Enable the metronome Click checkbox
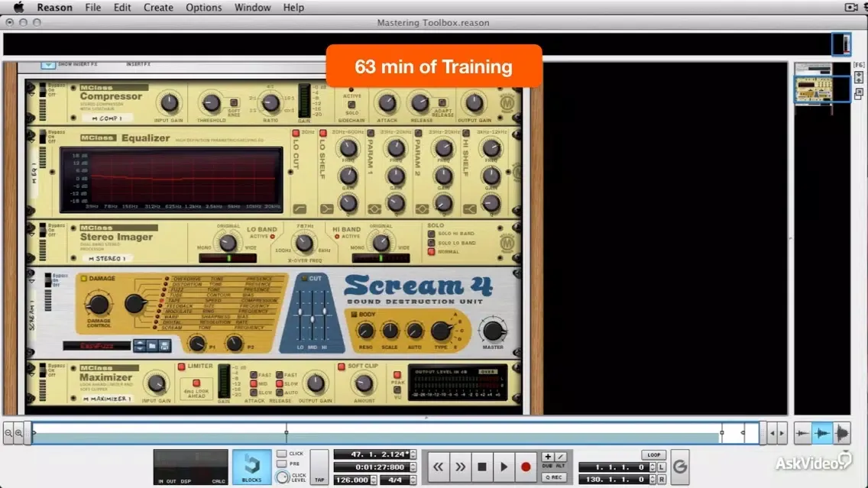This screenshot has width=868, height=488. (x=282, y=454)
